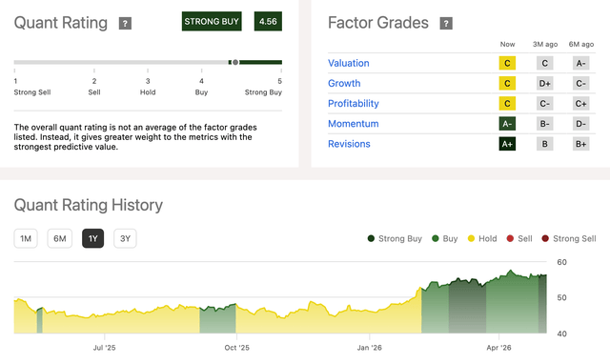610x364 pixels.
Task: Click the Revisions Now grade A+ swatch
Action: 507,144
